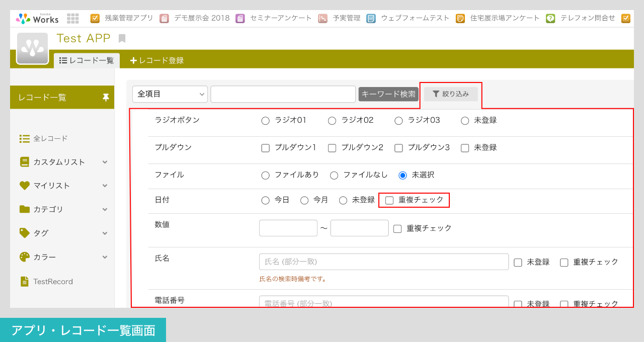Open ウェブフォームテスト app link

(x=415, y=18)
